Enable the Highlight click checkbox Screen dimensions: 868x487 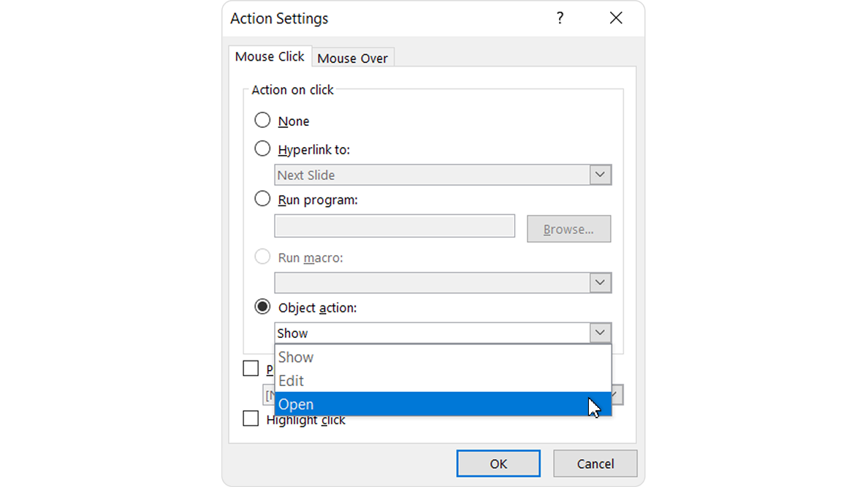coord(251,418)
